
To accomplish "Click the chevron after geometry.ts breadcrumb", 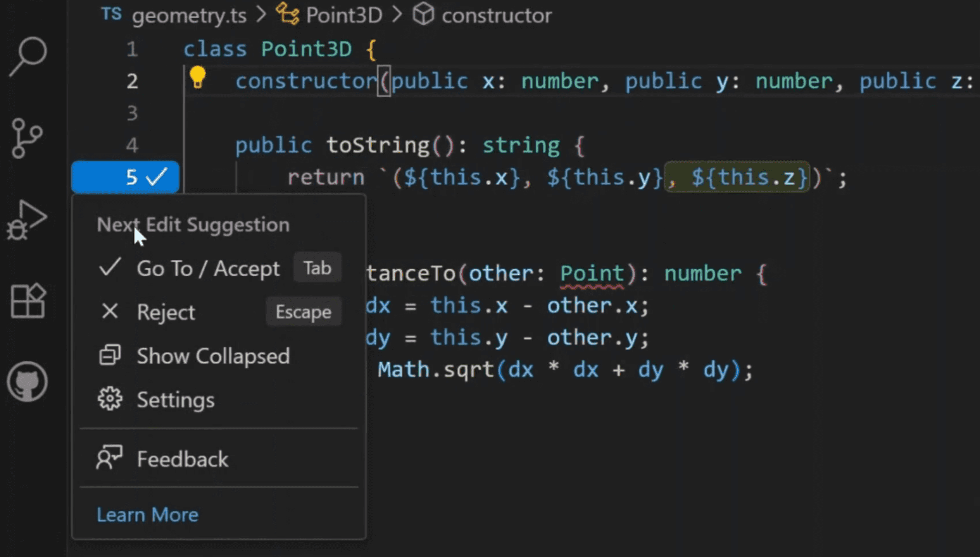I will pos(262,15).
